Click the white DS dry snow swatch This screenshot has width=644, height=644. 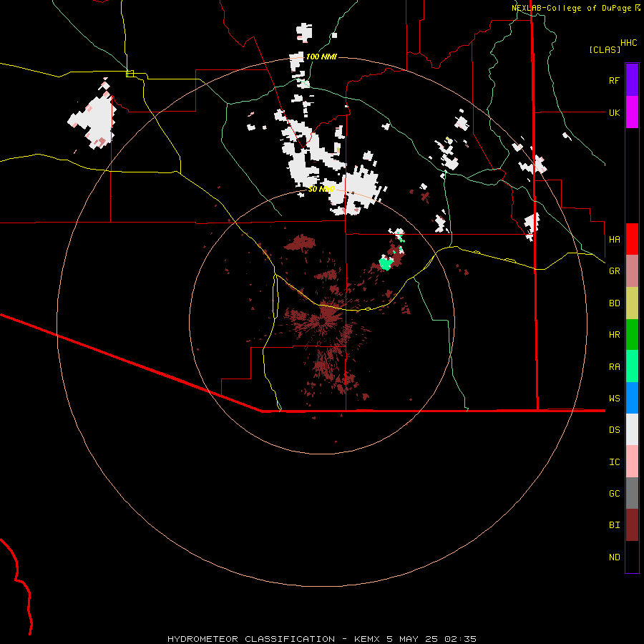click(632, 429)
